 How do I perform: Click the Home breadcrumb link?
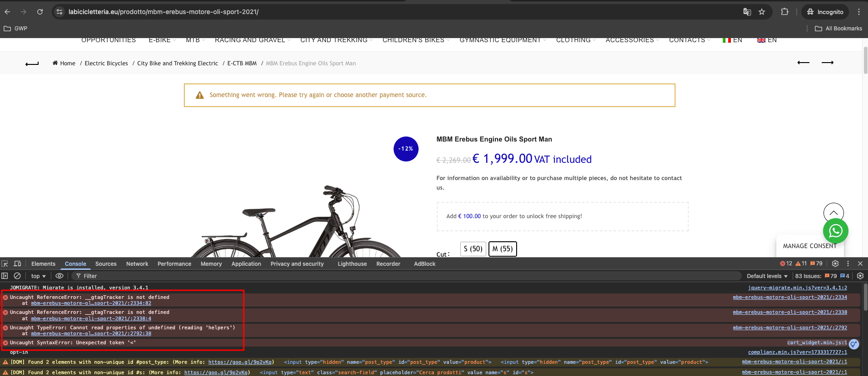(64, 63)
